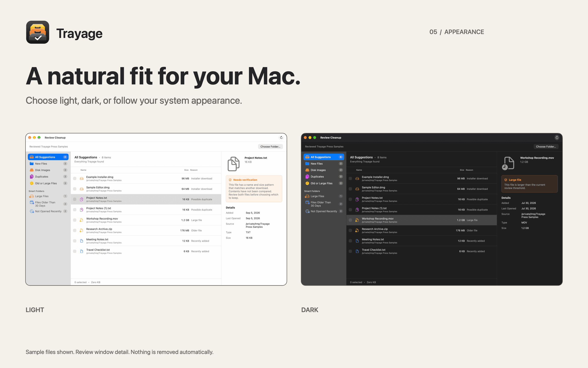The height and width of the screenshot is (368, 588).
Task: Click the Old or Large Files clock icon in light sidebar
Action: click(x=32, y=183)
